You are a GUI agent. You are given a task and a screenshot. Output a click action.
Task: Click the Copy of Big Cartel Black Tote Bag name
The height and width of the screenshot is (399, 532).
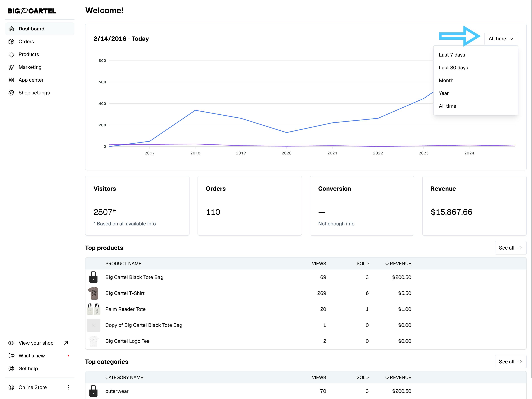tap(144, 325)
